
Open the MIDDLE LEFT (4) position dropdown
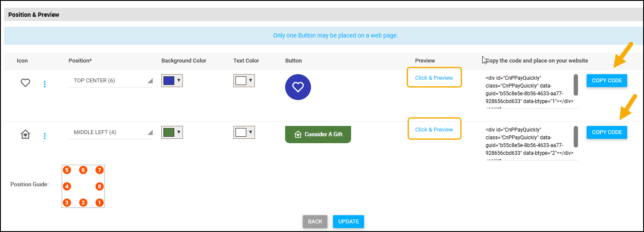click(110, 132)
